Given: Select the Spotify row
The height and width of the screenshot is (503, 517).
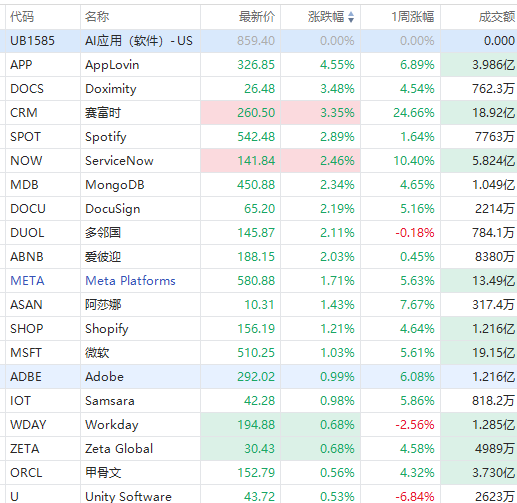Looking at the screenshot, I should [x=258, y=137].
